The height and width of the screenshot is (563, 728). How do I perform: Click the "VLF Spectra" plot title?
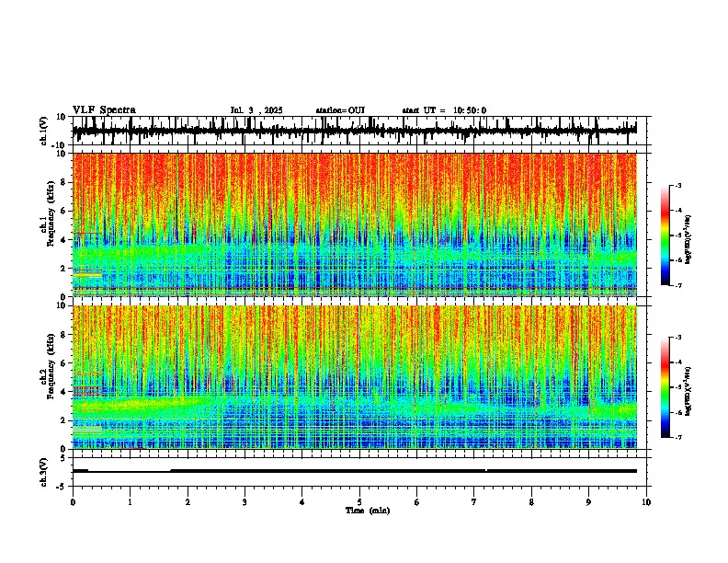tap(104, 110)
